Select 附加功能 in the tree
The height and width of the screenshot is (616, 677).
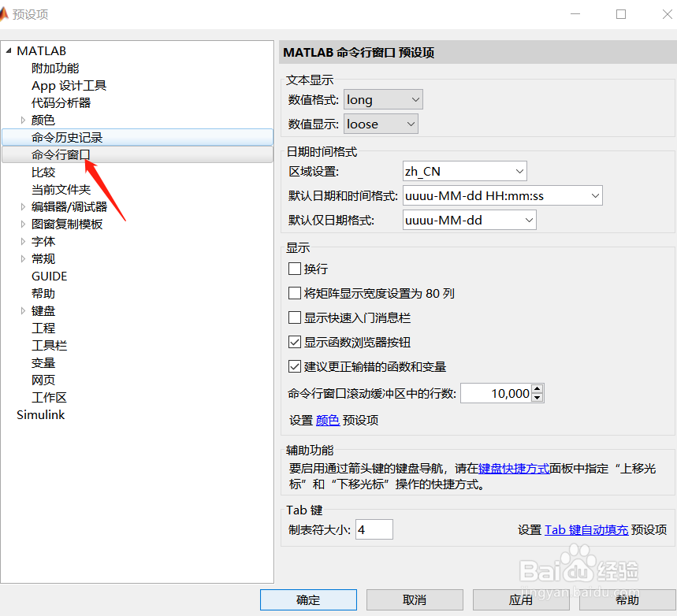55,69
